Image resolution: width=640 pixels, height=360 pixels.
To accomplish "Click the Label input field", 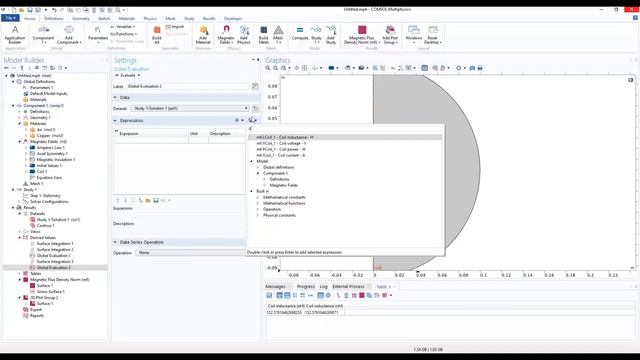I will [188, 86].
